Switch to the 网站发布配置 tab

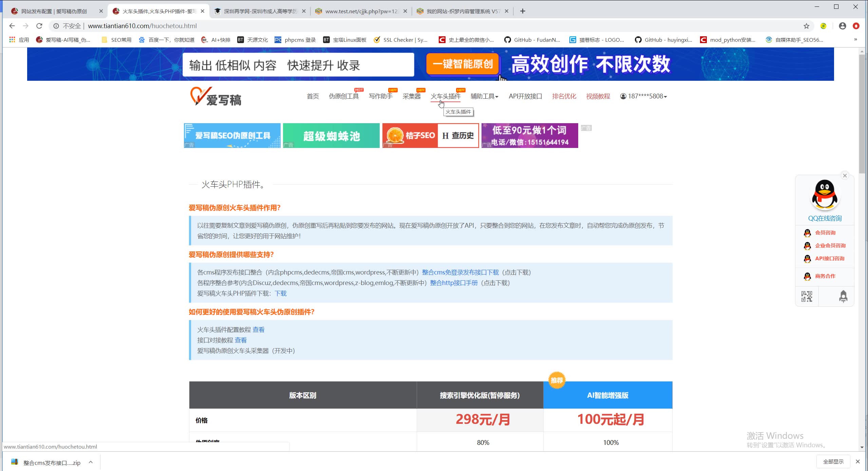coord(54,11)
